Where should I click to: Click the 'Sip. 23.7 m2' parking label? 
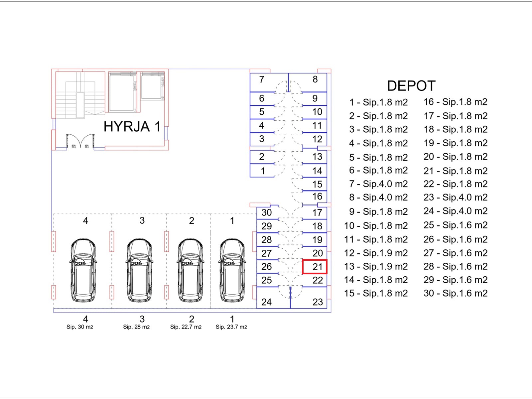231,327
